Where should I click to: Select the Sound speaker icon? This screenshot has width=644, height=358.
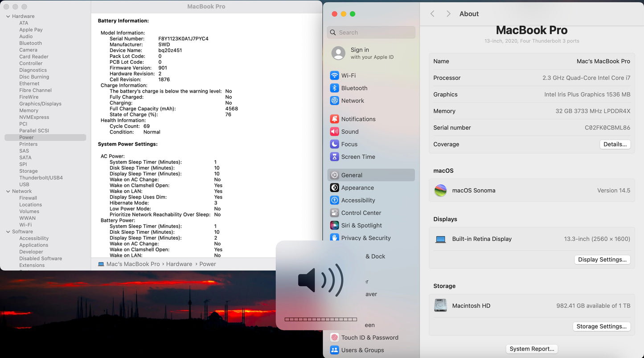click(335, 131)
